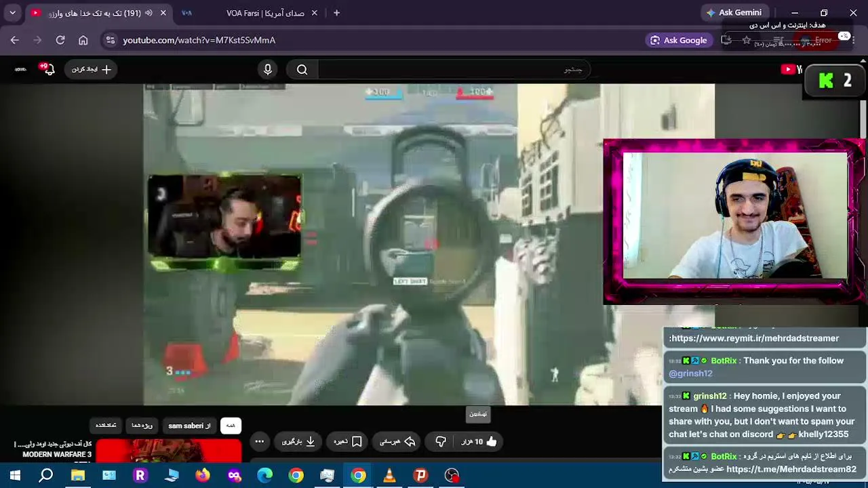Open OBS Studio from the taskbar

pyautogui.click(x=452, y=476)
